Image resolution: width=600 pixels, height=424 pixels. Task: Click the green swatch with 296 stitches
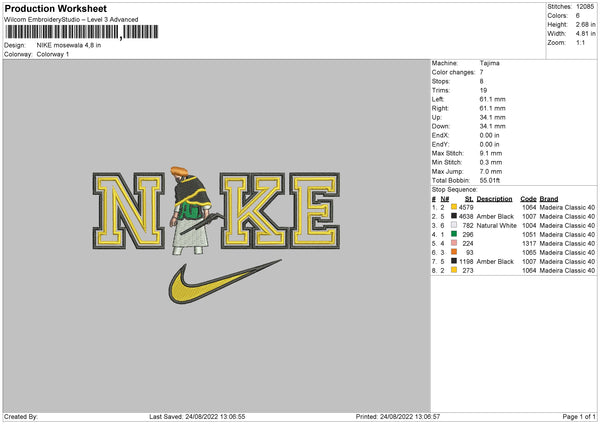pos(454,234)
